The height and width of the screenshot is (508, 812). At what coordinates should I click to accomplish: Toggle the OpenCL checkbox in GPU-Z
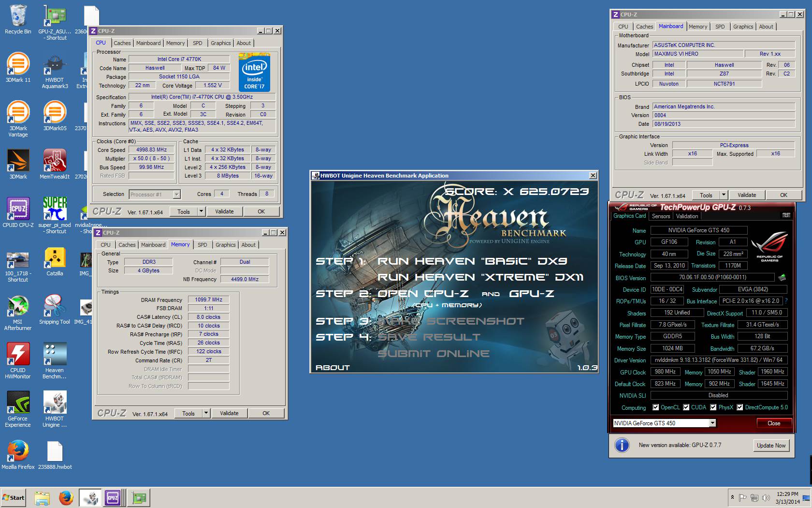(x=656, y=407)
